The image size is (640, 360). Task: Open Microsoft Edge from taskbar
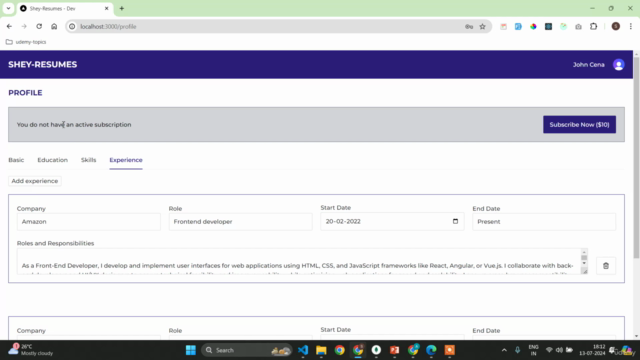pyautogui.click(x=431, y=350)
